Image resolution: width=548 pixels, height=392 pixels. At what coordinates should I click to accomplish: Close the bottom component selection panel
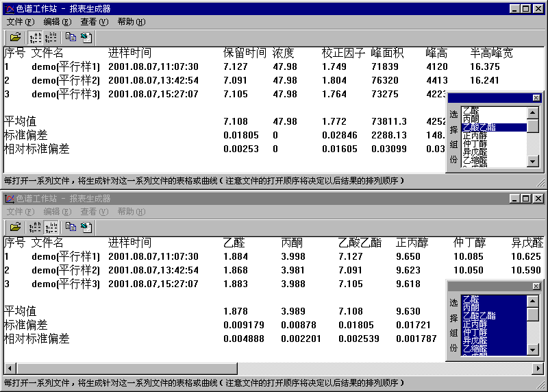(x=536, y=286)
